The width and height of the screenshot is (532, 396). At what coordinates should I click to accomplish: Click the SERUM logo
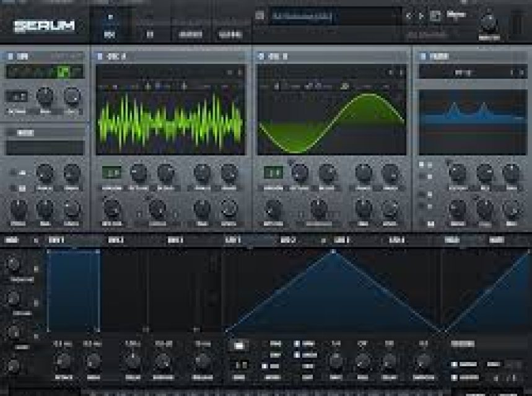pos(44,26)
